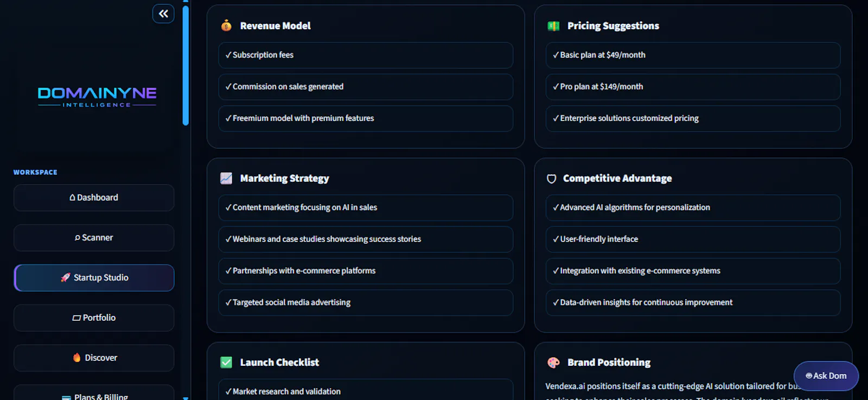Click the Domainyne Intelligence logo

[97, 97]
